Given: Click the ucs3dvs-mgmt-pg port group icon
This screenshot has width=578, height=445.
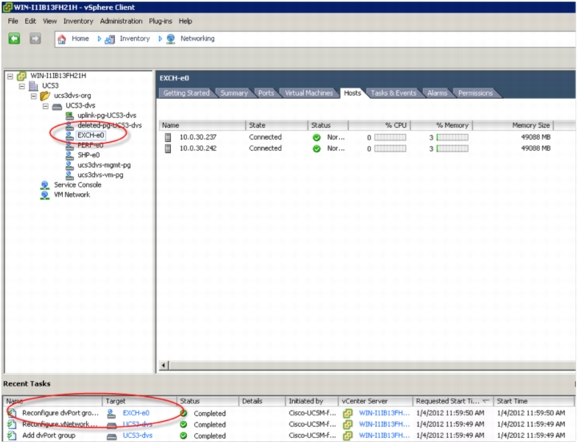Looking at the screenshot, I should 70,165.
